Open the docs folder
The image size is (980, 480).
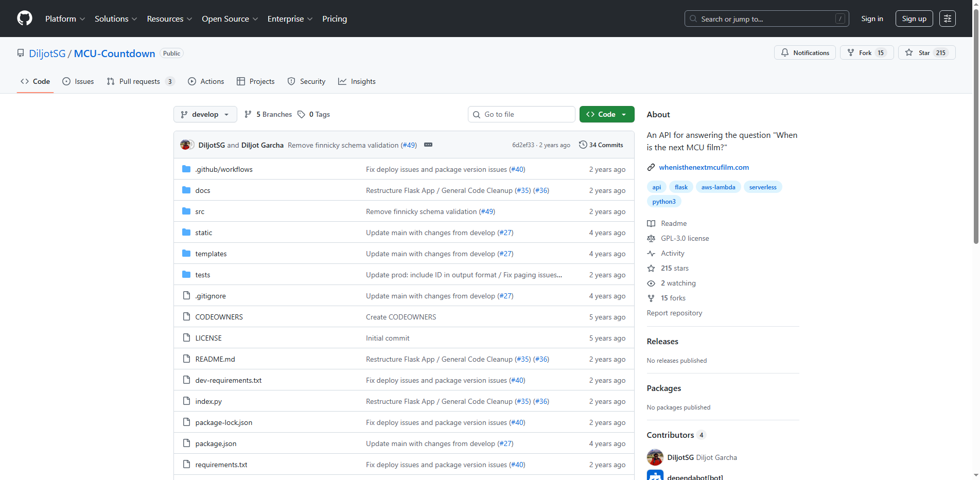pos(203,190)
